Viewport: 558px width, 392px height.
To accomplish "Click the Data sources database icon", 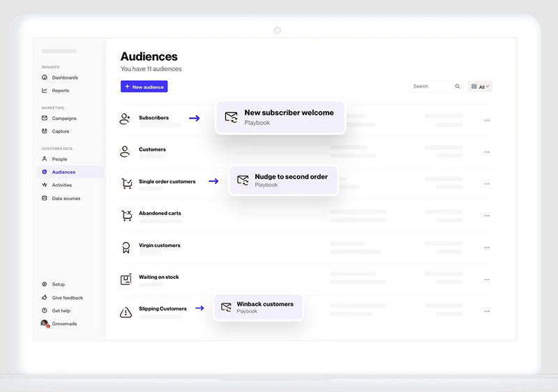I will pyautogui.click(x=45, y=198).
